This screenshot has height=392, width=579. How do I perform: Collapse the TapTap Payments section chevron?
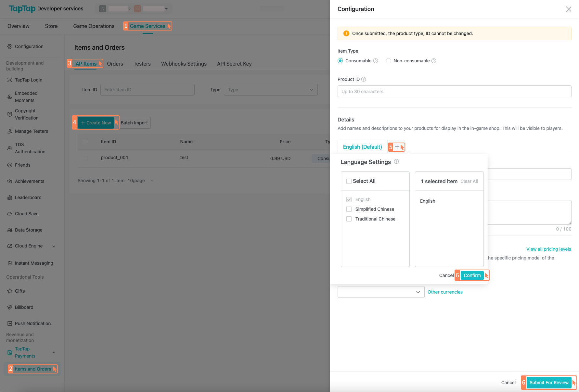(54, 352)
